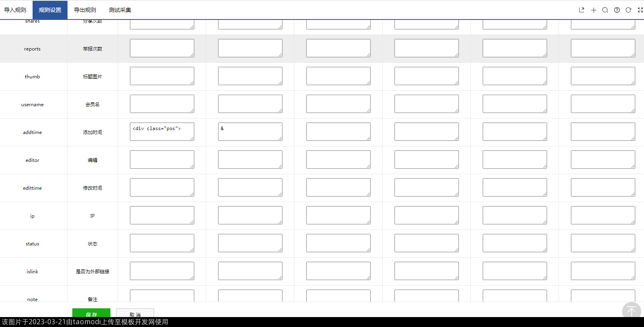Go to the 测试采集 tab
644x327 pixels.
click(x=120, y=10)
